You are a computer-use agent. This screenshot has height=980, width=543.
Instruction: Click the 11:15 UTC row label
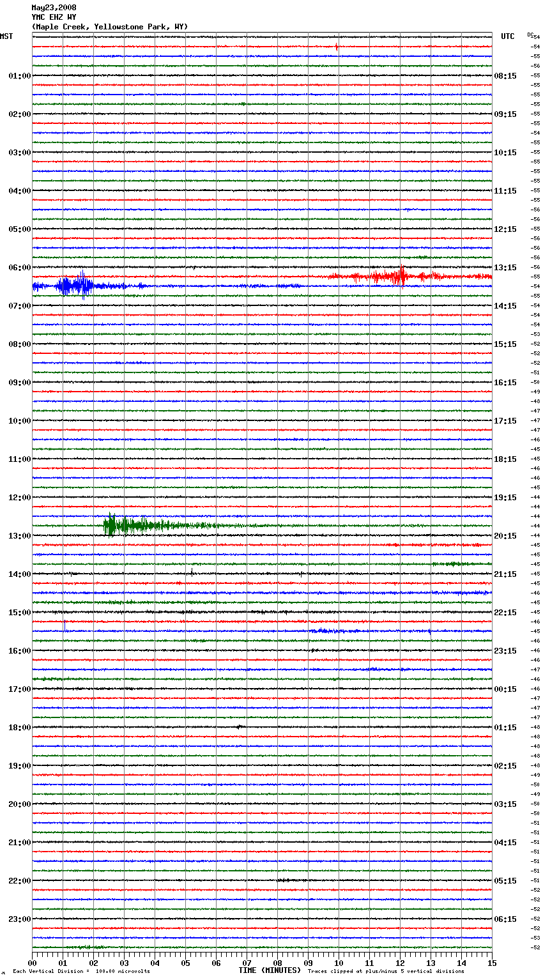tap(505, 191)
